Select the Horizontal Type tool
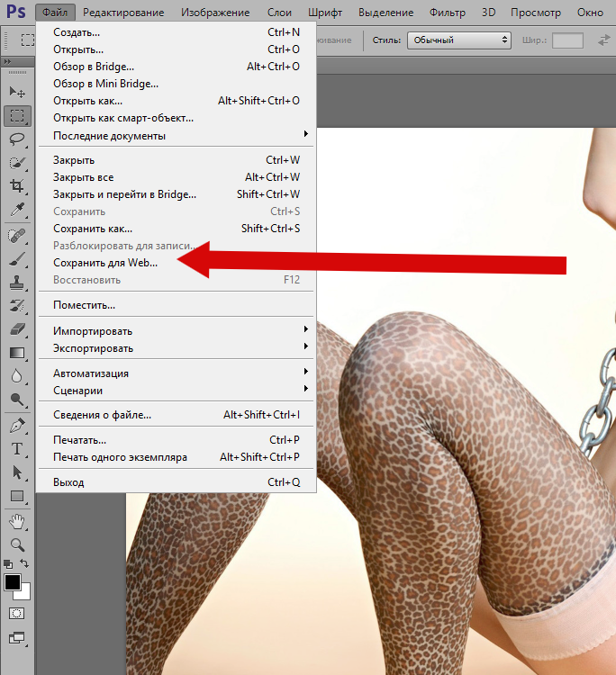 point(17,449)
